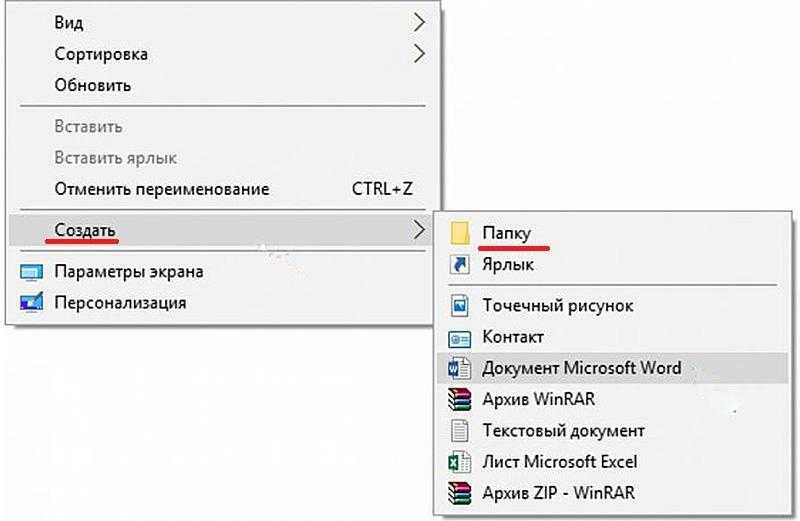Expand the Сортировка submenu arrow
The image size is (800, 521).
[x=419, y=54]
